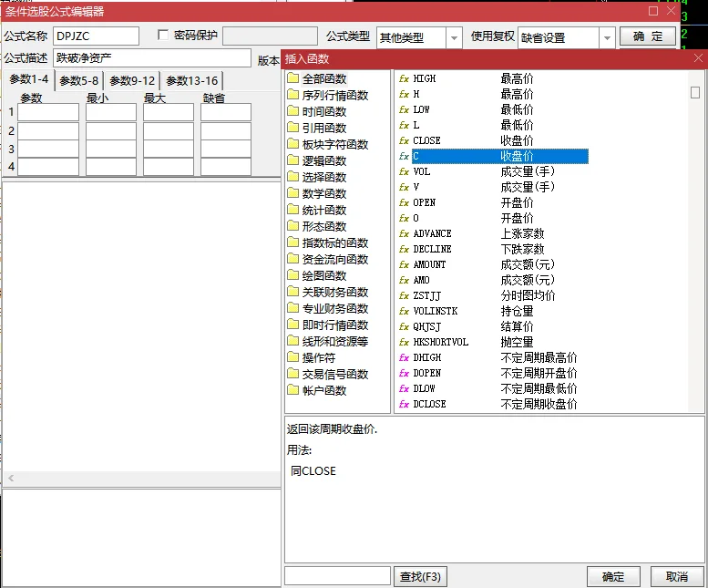Screen dimensions: 708x588
Task: Expand the 使用复权 dropdown arrow
Action: [x=607, y=38]
